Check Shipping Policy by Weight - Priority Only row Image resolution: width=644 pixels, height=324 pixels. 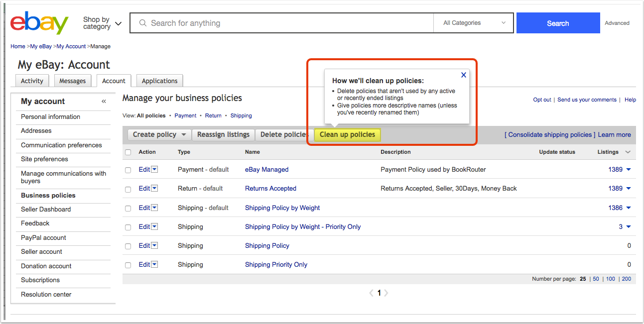click(x=128, y=227)
